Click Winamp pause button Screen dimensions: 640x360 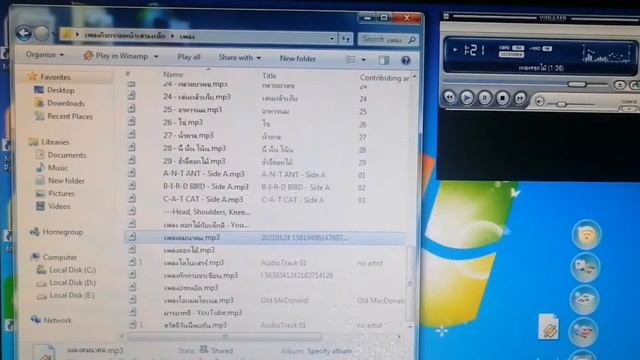tap(484, 98)
